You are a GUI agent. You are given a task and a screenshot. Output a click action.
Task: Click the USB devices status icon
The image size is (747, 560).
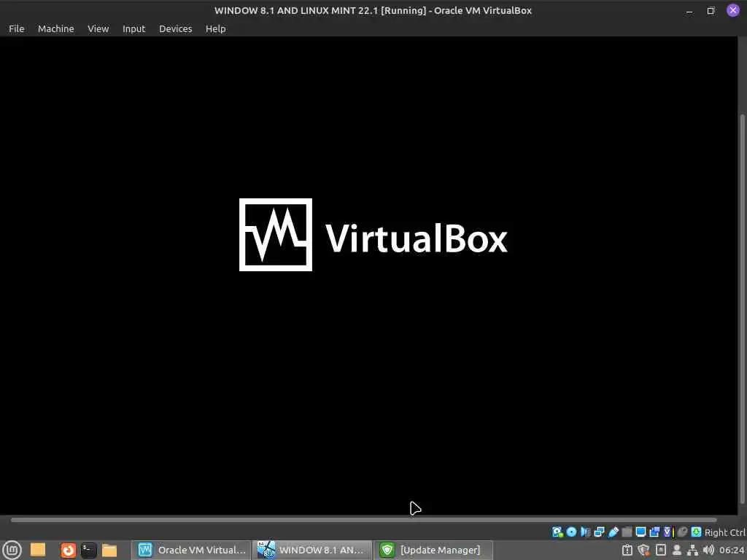point(613,532)
